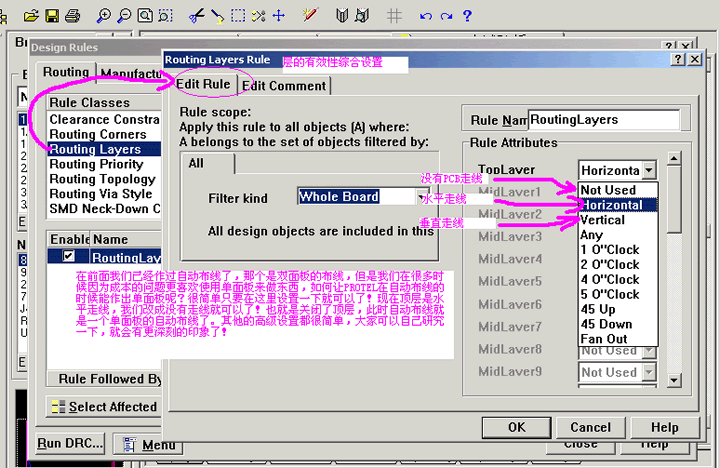Print using the printer toolbar icon
The width and height of the screenshot is (720, 468).
(x=73, y=16)
